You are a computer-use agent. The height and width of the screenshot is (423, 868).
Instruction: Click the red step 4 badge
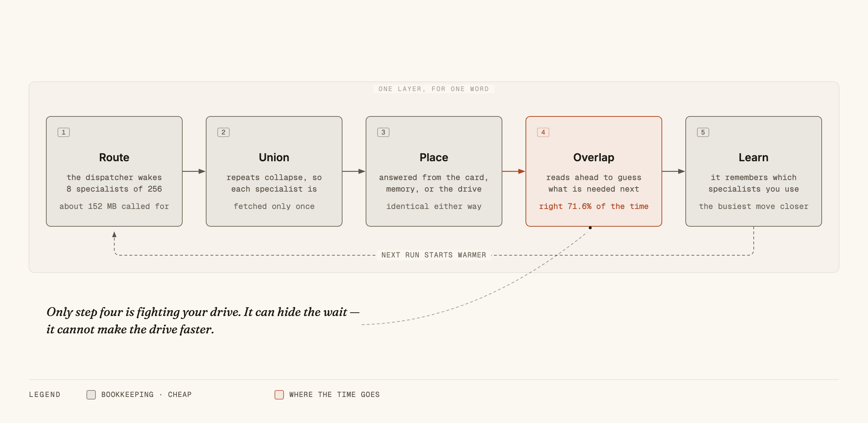point(543,132)
